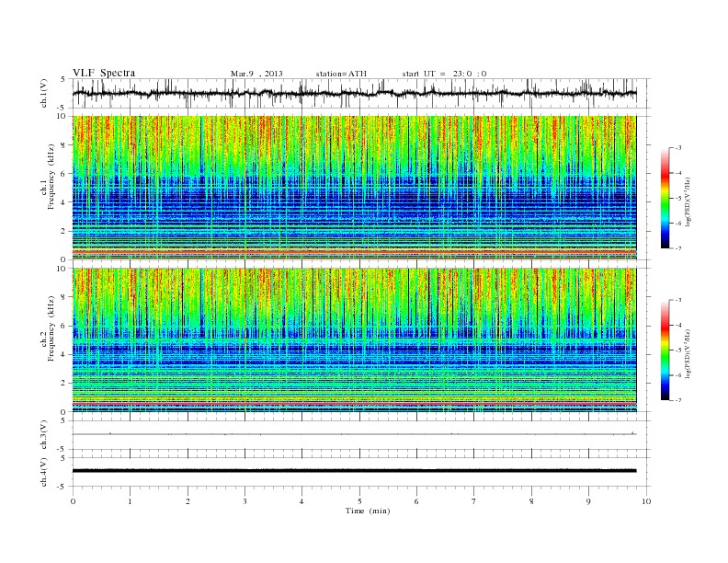
Task: Click the "10" kHz tick of the ch.1 spectrogram
Action: 63,116
